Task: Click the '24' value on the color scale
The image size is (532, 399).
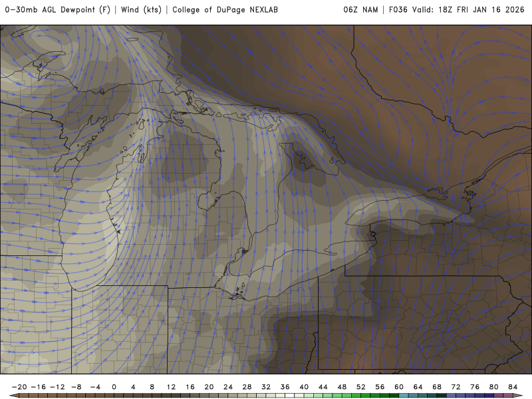Action: [228, 387]
